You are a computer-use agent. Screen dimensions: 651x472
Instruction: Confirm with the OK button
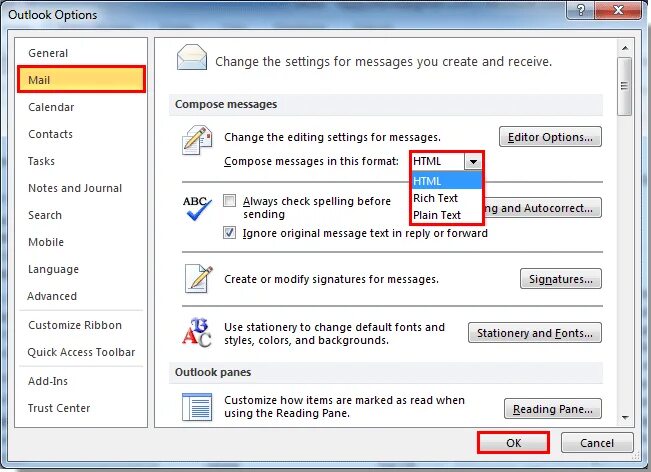[514, 443]
